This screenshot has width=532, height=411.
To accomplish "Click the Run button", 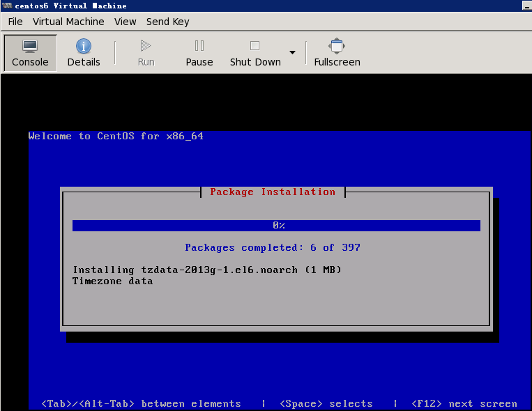I will [146, 53].
